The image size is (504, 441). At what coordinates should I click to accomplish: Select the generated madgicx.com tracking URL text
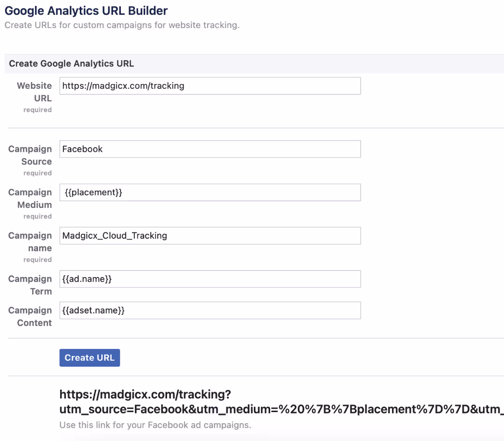point(281,402)
